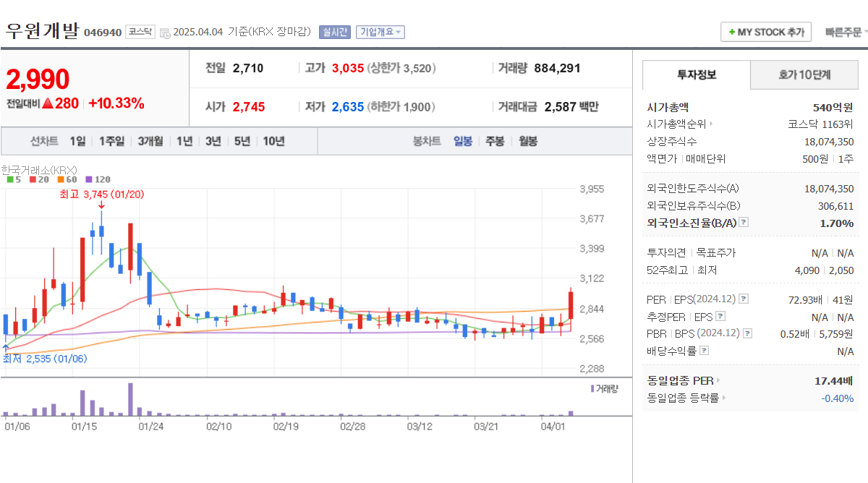Click the 실시간 real-time badge

click(x=334, y=32)
